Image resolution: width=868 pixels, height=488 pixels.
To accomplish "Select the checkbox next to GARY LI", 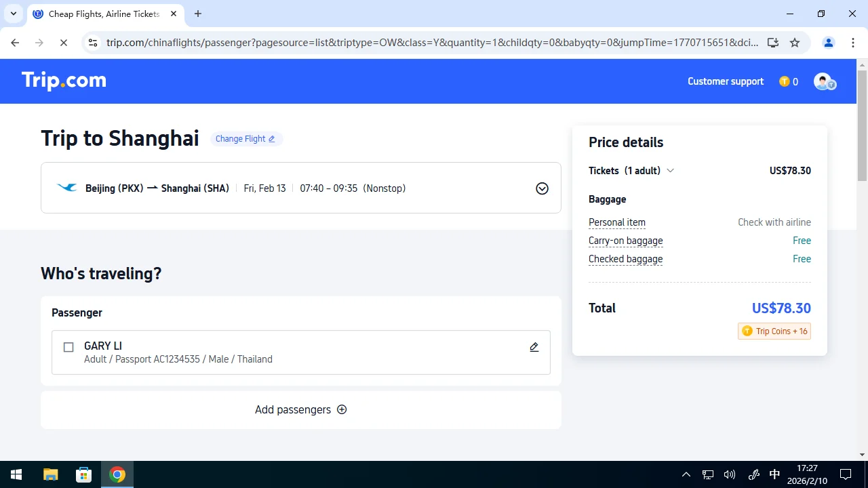I will [68, 347].
